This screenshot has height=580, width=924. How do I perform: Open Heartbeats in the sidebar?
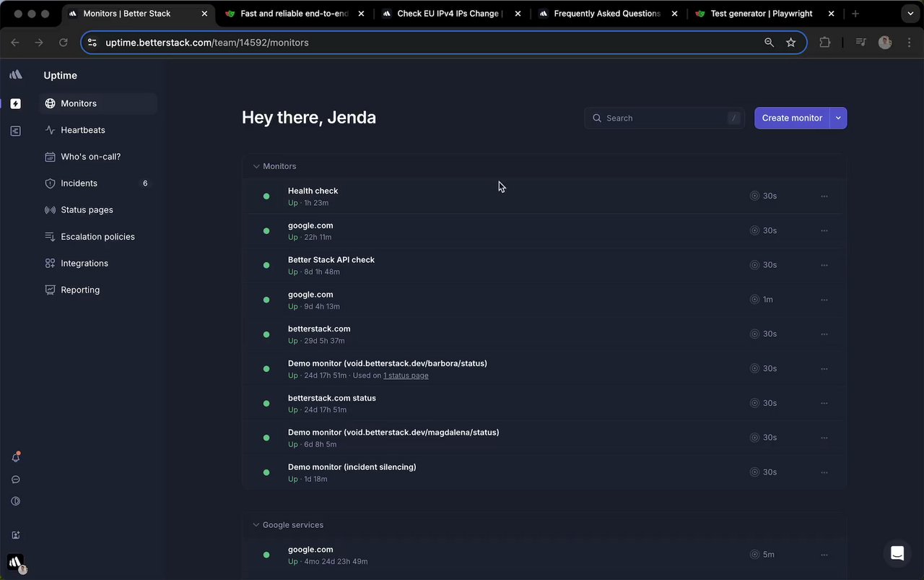coord(98,130)
